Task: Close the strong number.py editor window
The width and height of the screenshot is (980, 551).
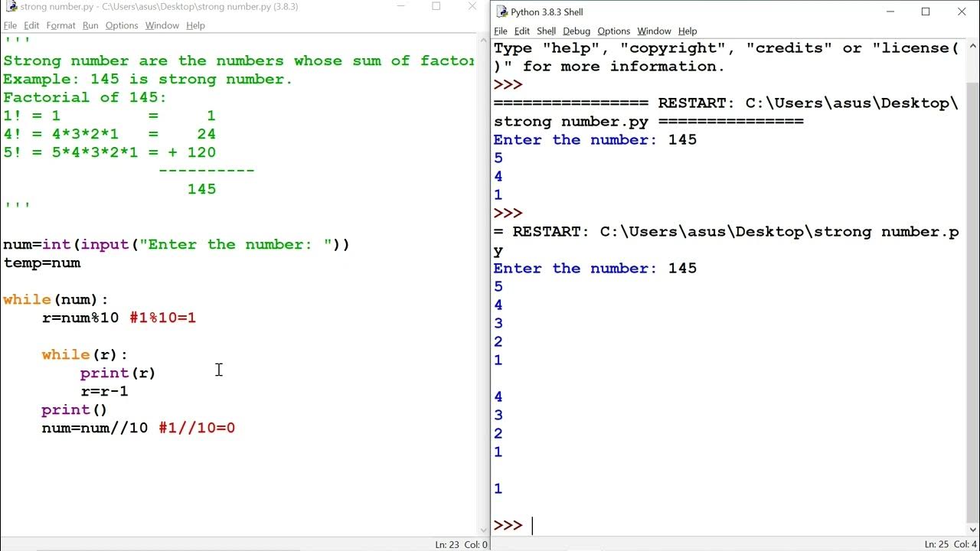Action: click(x=472, y=6)
